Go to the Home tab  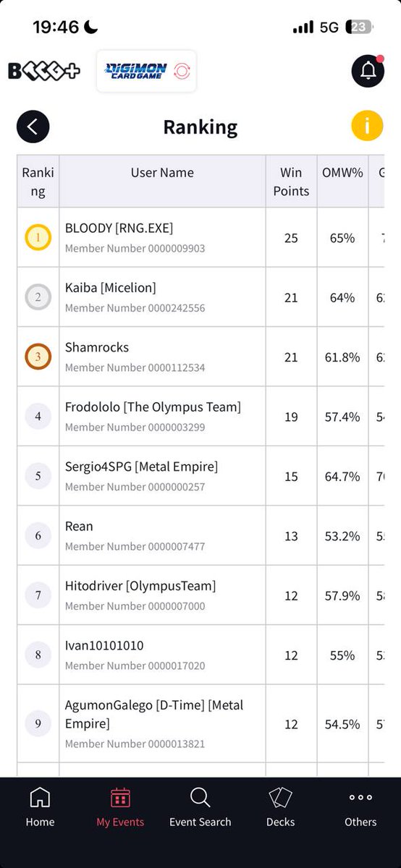[40, 807]
